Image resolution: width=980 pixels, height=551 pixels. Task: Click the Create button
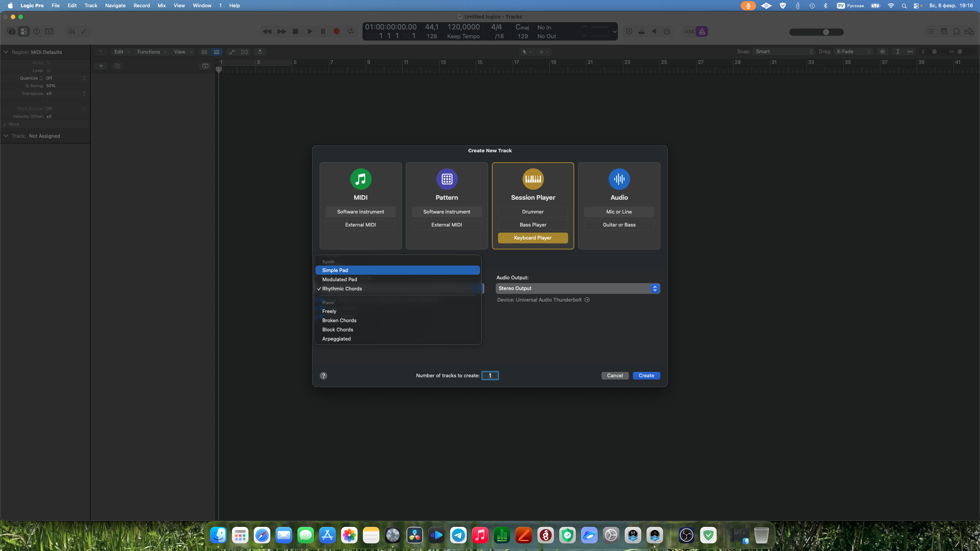coord(646,375)
